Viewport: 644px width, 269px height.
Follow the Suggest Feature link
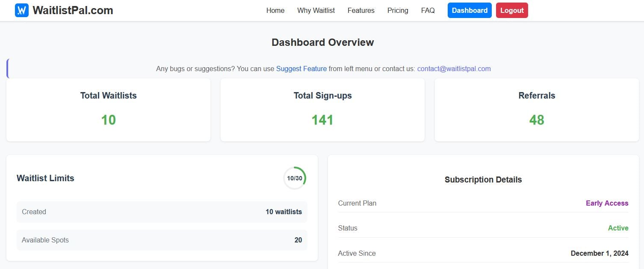click(x=301, y=69)
